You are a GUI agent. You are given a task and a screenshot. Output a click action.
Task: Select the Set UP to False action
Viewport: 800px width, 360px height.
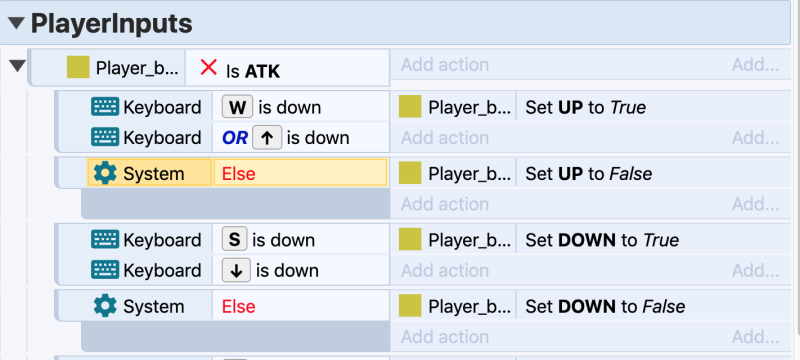click(x=588, y=174)
